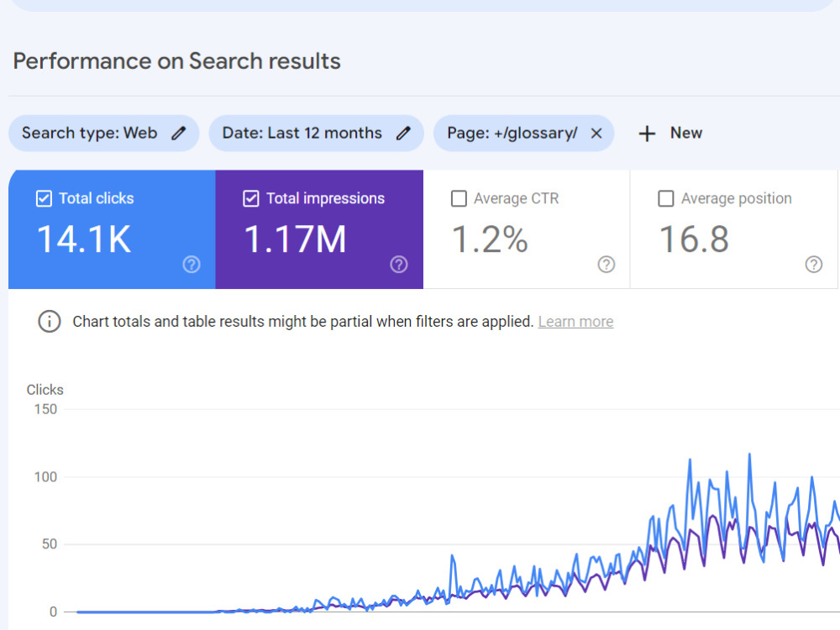The width and height of the screenshot is (840, 630).
Task: Open help icon in Average CTR card
Action: pos(606,264)
